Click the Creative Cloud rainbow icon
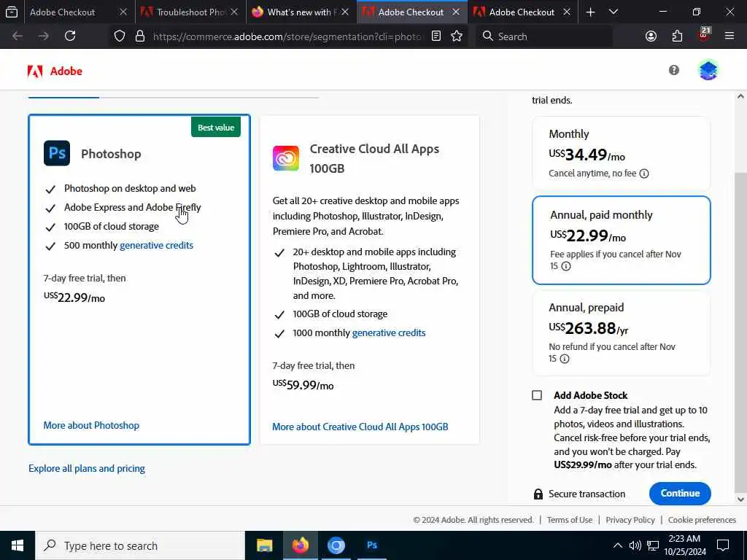The height and width of the screenshot is (560, 747). click(x=286, y=158)
